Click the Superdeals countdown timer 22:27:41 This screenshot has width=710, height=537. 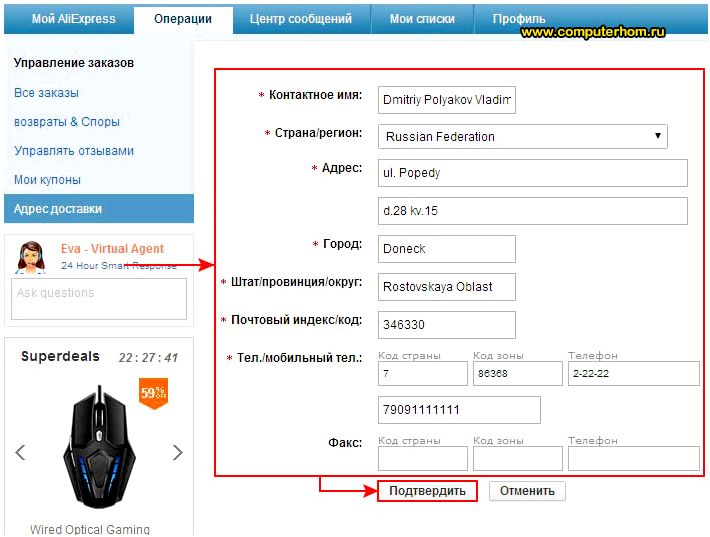(148, 358)
